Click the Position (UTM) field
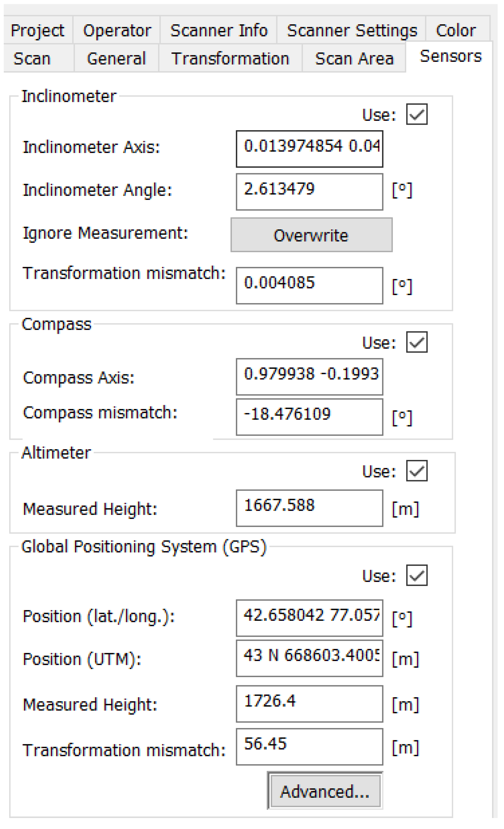Image resolution: width=504 pixels, height=829 pixels. (309, 658)
